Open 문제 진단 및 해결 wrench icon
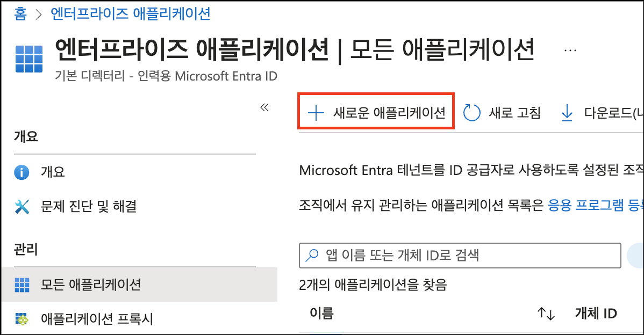 point(22,206)
